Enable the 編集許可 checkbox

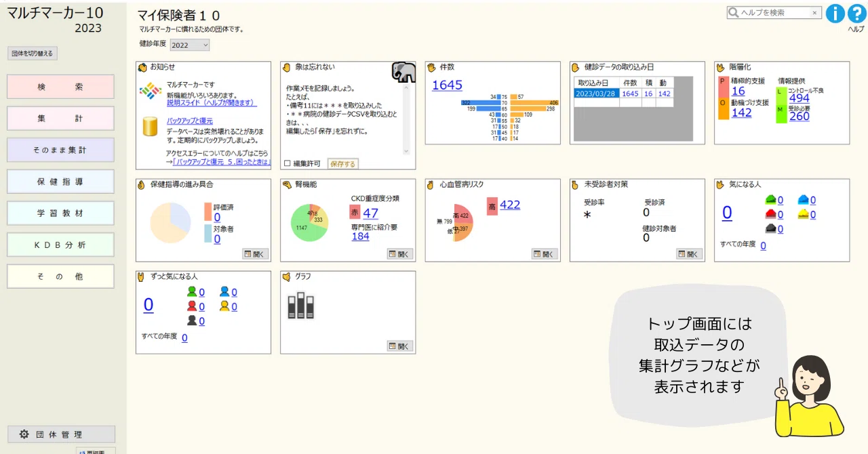288,163
